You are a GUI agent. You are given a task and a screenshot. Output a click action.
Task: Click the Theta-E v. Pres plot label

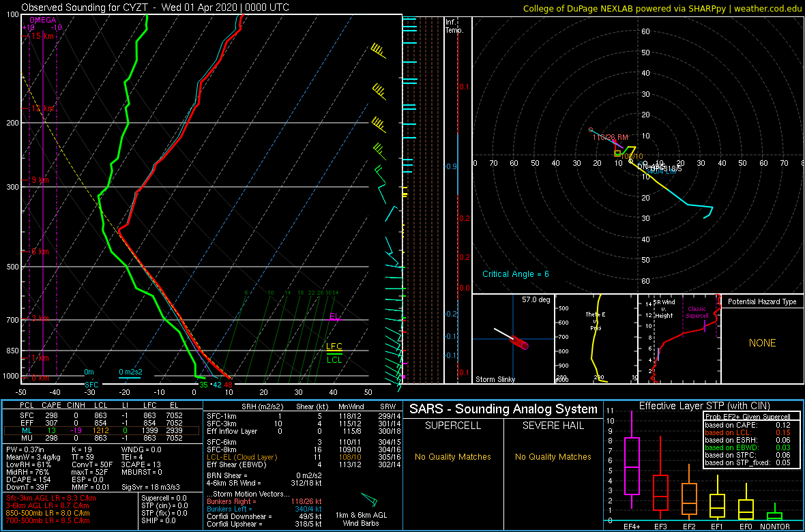(x=596, y=321)
